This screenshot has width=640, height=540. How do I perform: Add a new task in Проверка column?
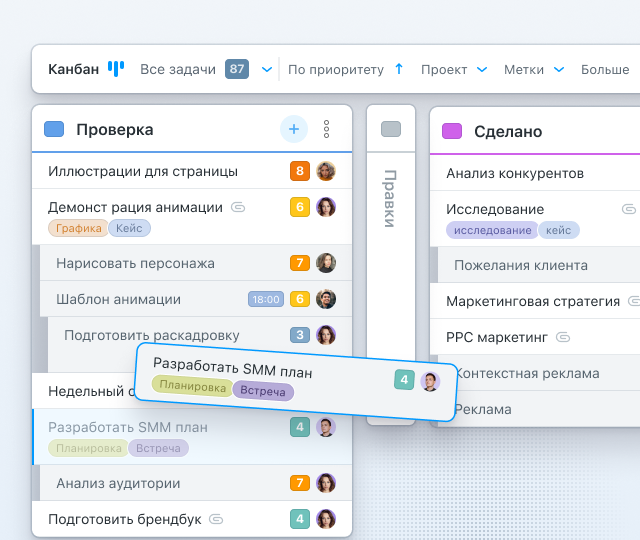coord(293,129)
